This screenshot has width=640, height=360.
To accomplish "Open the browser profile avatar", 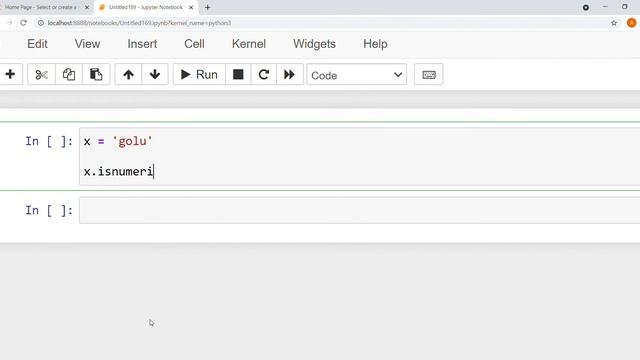I will [x=631, y=23].
